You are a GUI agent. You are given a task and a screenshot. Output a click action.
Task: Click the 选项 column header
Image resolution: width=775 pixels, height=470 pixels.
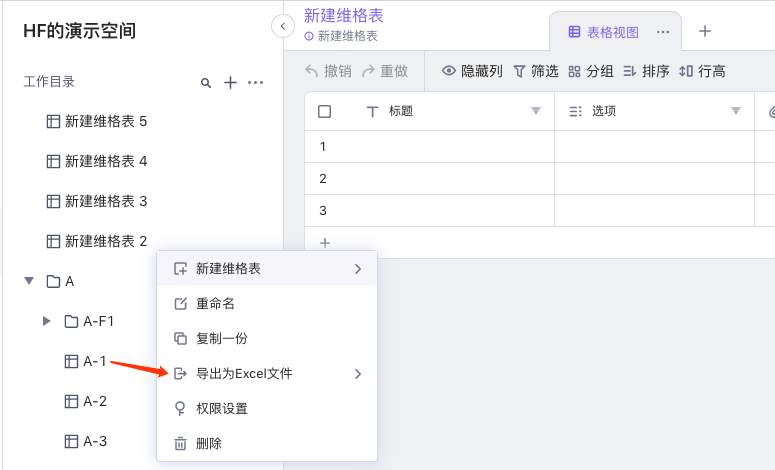[654, 111]
